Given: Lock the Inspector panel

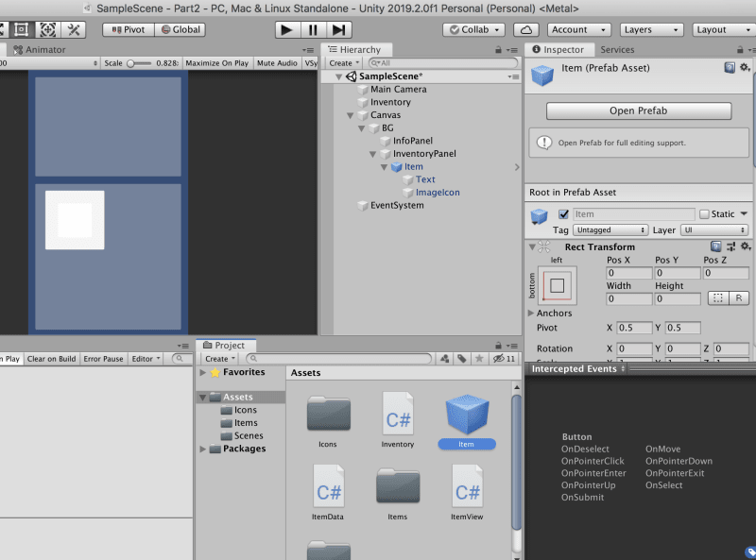Looking at the screenshot, I should pyautogui.click(x=740, y=50).
